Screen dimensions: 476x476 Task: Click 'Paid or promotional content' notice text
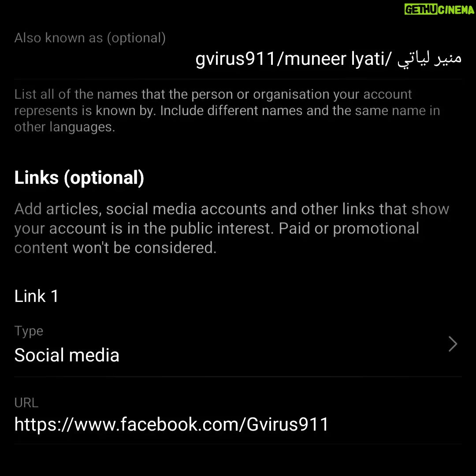pos(217,238)
